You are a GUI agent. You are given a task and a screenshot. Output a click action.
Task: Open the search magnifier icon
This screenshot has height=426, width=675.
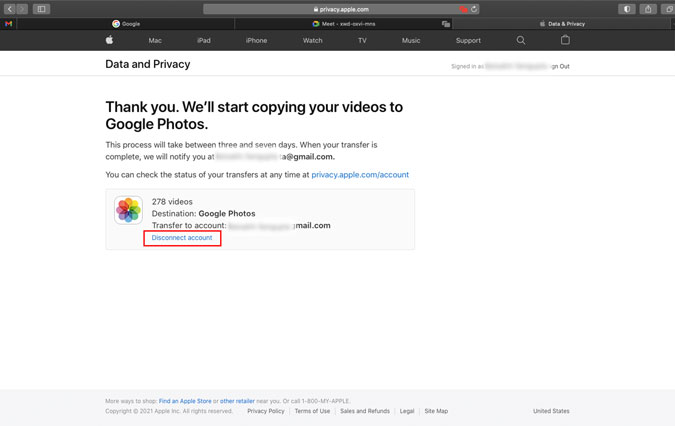pos(520,40)
